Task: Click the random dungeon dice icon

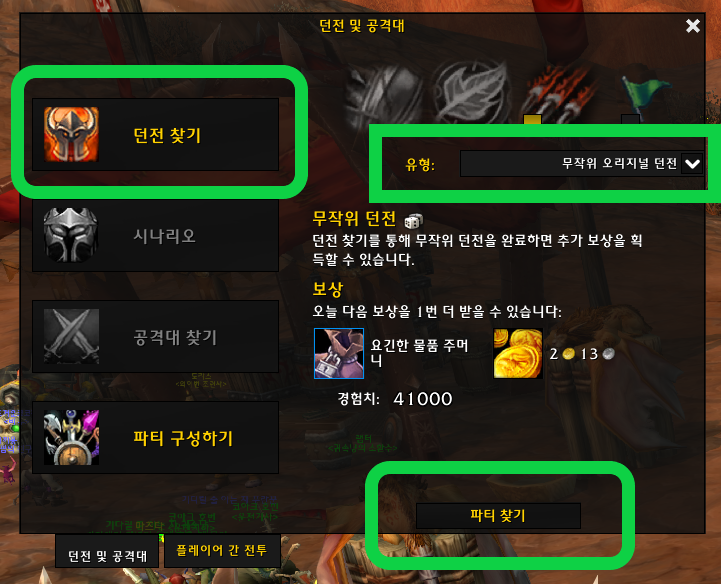Action: (413, 221)
